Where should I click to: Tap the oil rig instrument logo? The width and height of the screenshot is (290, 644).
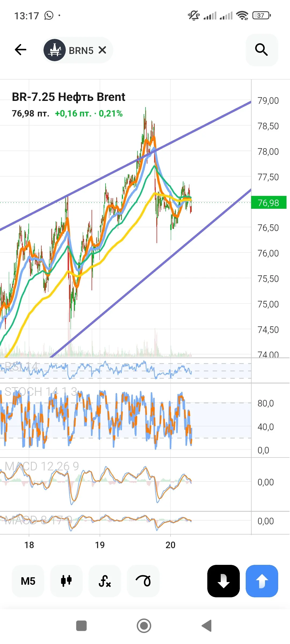point(55,50)
